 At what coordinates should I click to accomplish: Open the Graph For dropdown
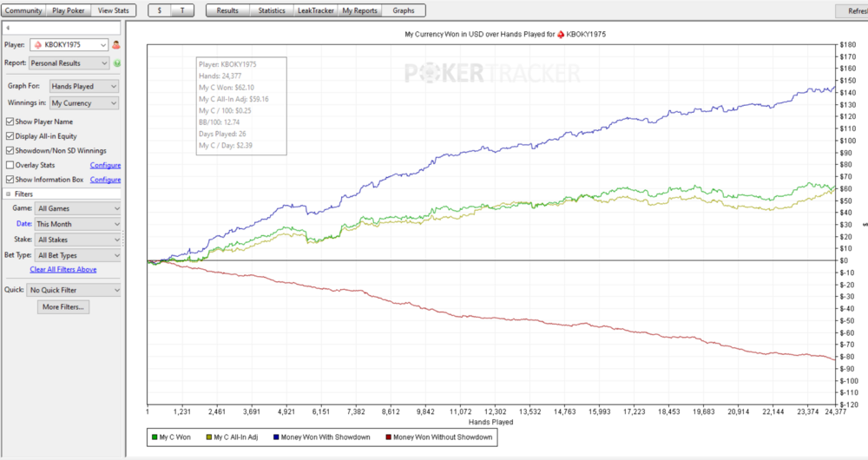[84, 87]
